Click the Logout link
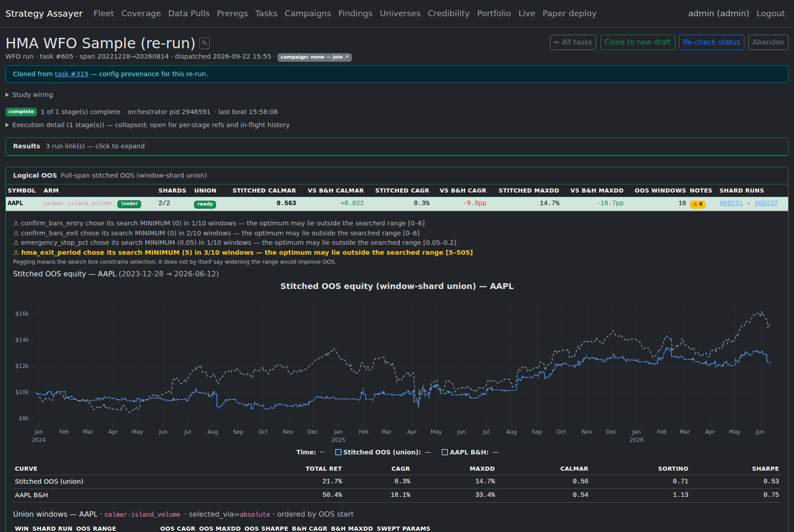Image resolution: width=794 pixels, height=532 pixels. [771, 14]
